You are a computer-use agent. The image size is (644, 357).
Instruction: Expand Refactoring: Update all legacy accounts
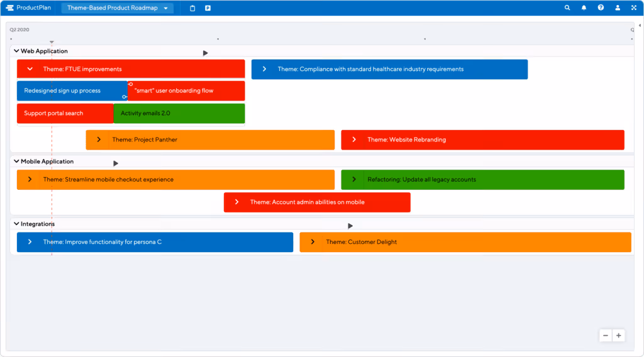(354, 179)
